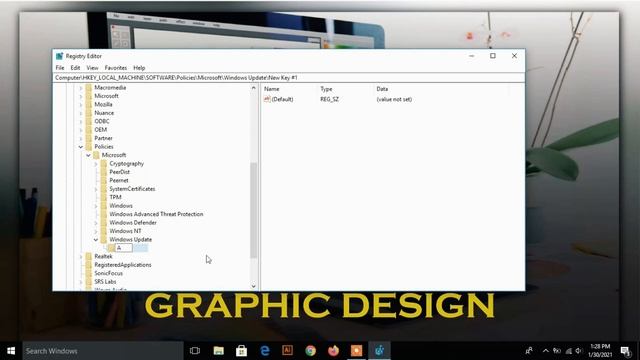This screenshot has width=640, height=360.
Task: Launch Adobe Illustrator from the taskbar
Action: tap(287, 351)
